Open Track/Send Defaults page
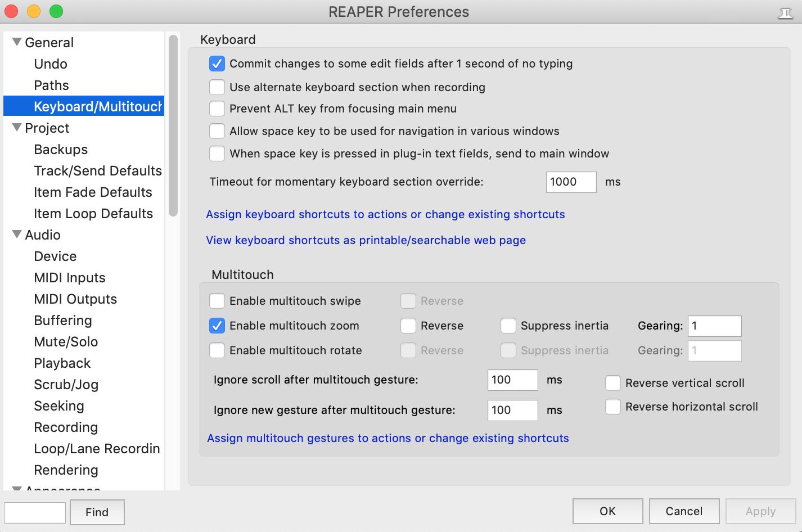The image size is (802, 532). (98, 171)
